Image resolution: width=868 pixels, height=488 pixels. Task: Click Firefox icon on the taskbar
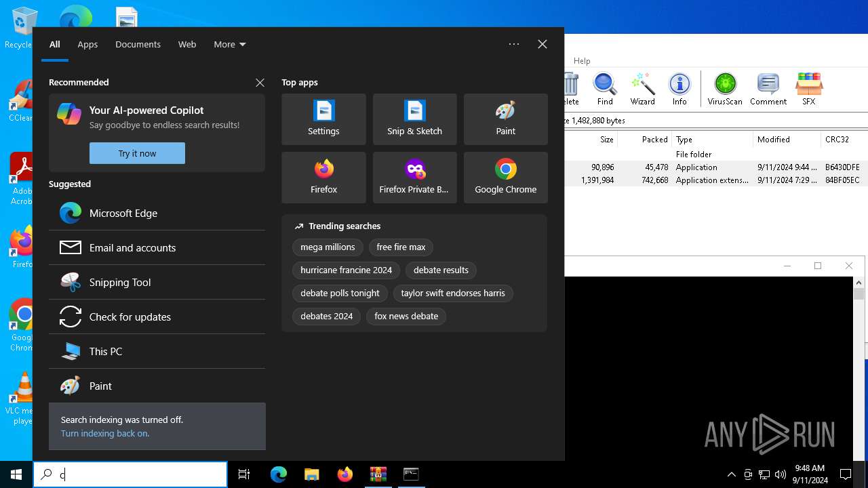point(344,474)
